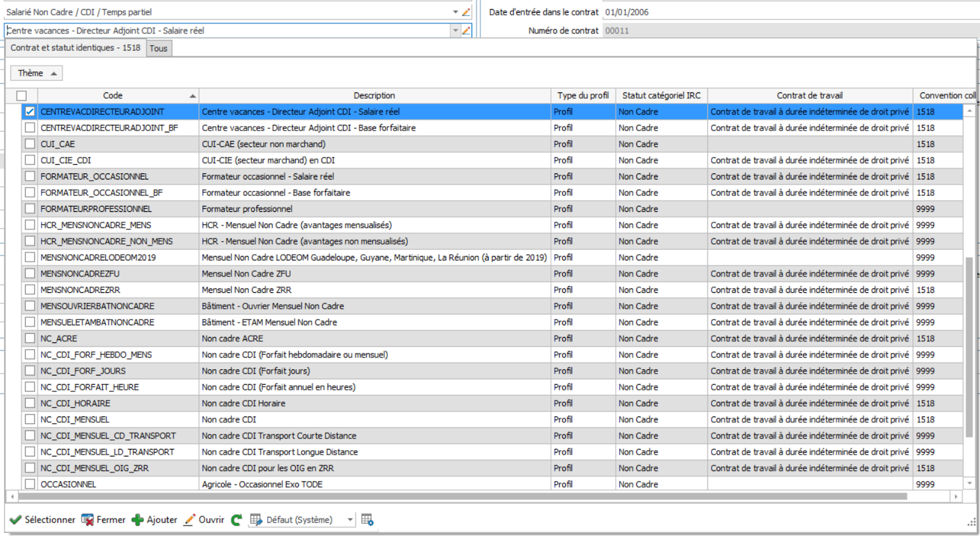Click the Sélectionner button
Viewport: 980px width, 536px height.
tap(42, 519)
